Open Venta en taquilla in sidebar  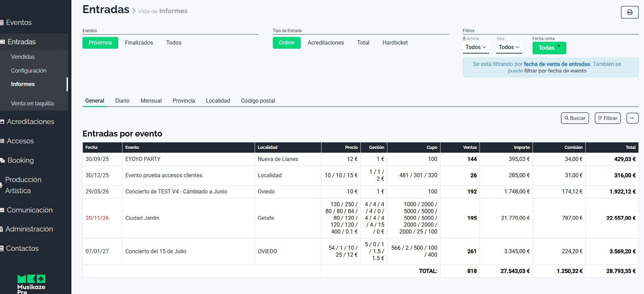[32, 103]
